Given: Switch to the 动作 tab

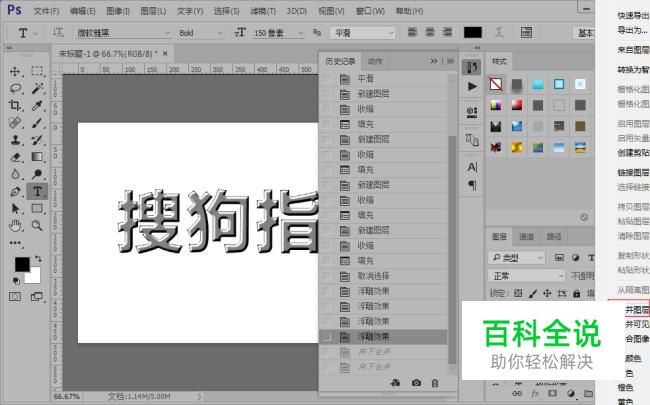Looking at the screenshot, I should [x=375, y=61].
